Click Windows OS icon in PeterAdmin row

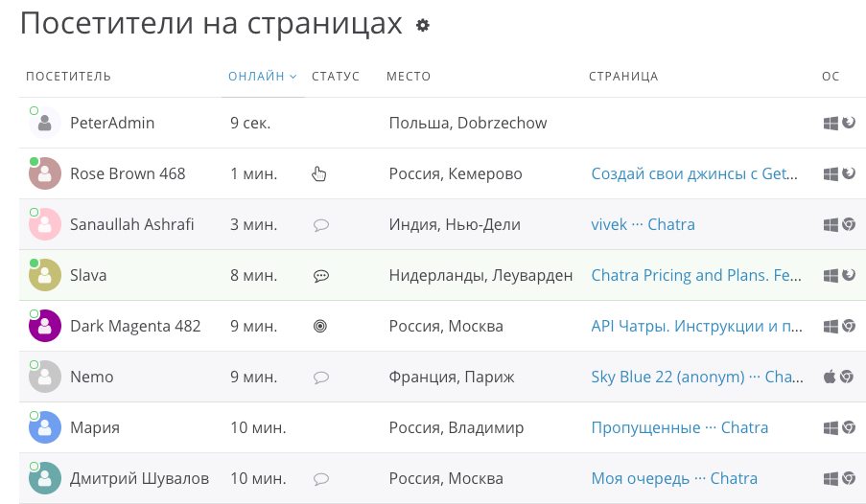pyautogui.click(x=831, y=123)
